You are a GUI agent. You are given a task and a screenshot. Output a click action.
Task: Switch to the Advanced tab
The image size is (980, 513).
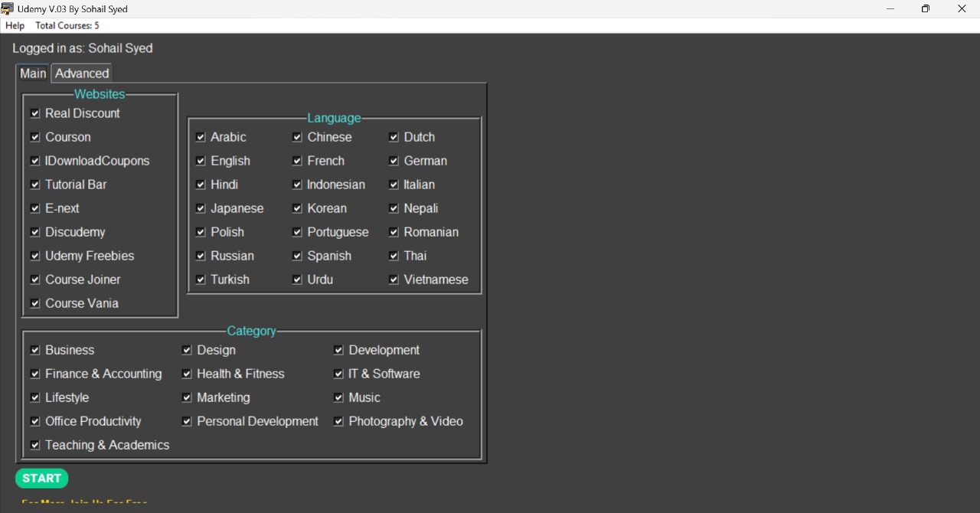point(82,74)
